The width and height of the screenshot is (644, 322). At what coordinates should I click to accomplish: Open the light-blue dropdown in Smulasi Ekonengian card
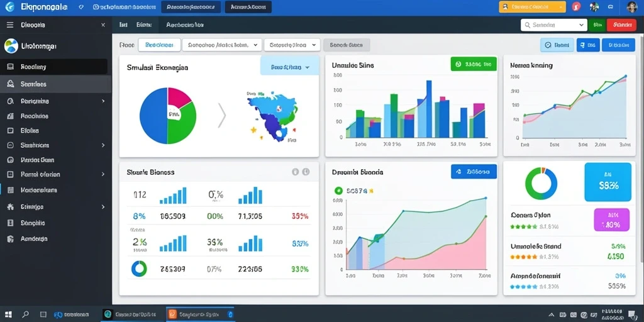[289, 67]
